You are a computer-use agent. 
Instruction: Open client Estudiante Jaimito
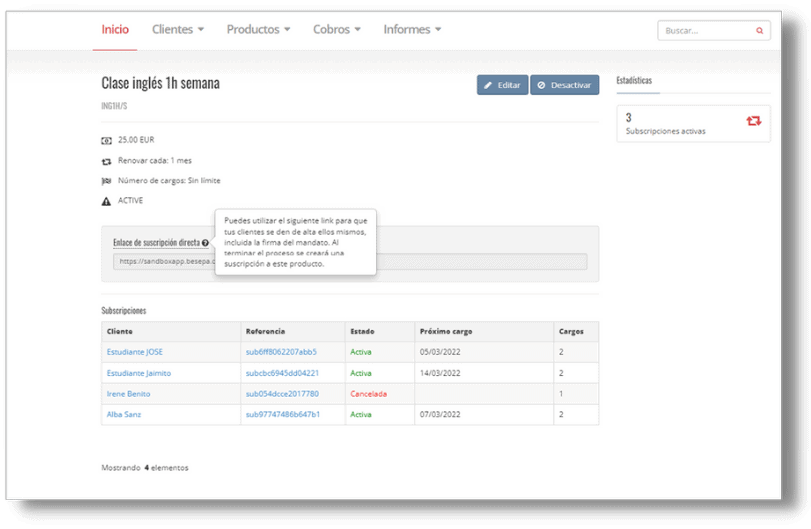[x=139, y=373]
